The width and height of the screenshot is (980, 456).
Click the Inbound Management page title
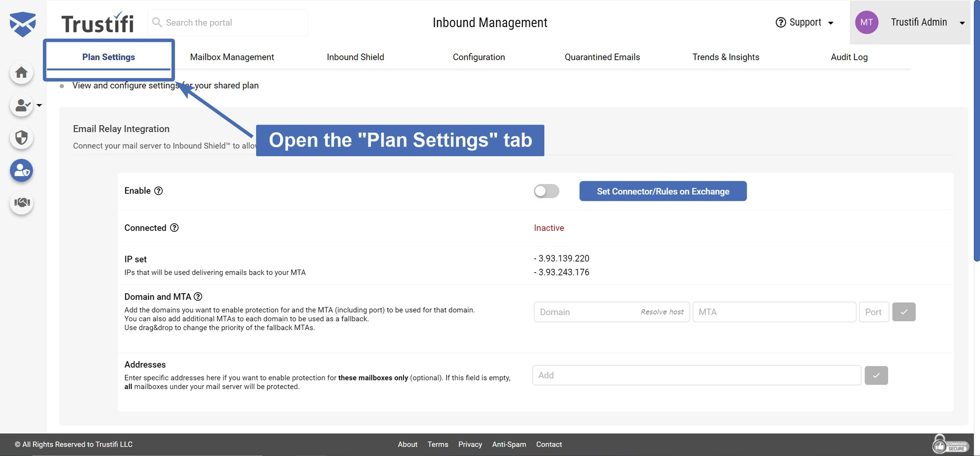(490, 22)
